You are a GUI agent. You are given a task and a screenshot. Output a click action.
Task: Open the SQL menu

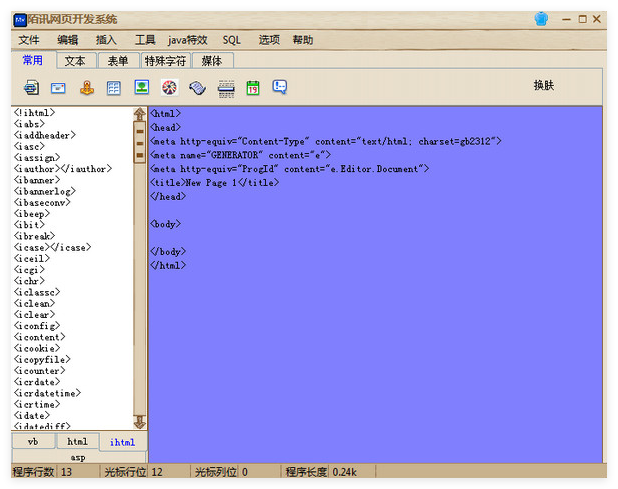pyautogui.click(x=231, y=40)
